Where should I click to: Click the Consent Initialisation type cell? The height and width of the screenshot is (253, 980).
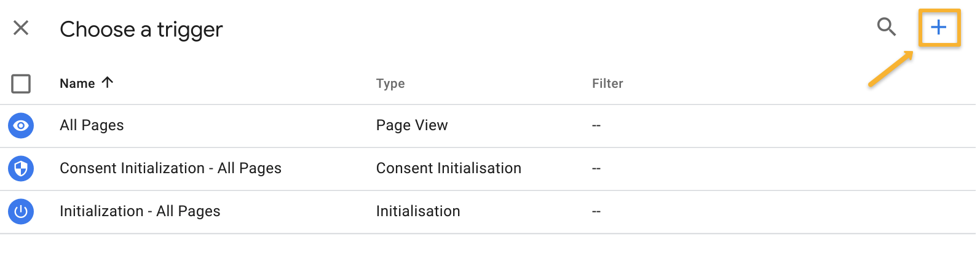pyautogui.click(x=448, y=168)
